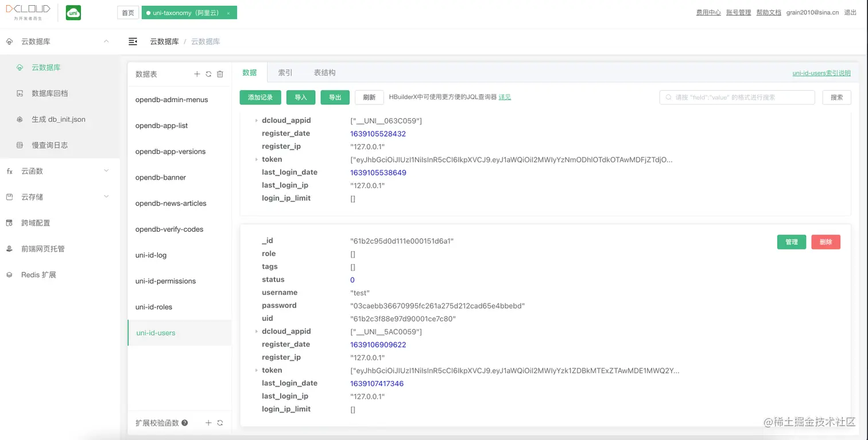868x440 pixels.
Task: Select the opendb-banner table
Action: coord(180,177)
